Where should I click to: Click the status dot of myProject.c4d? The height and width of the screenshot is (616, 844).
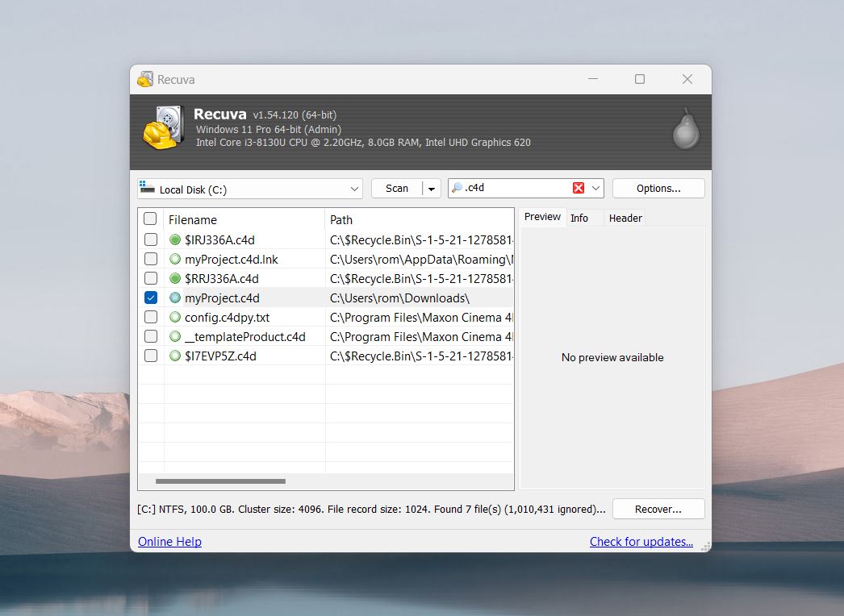[175, 298]
